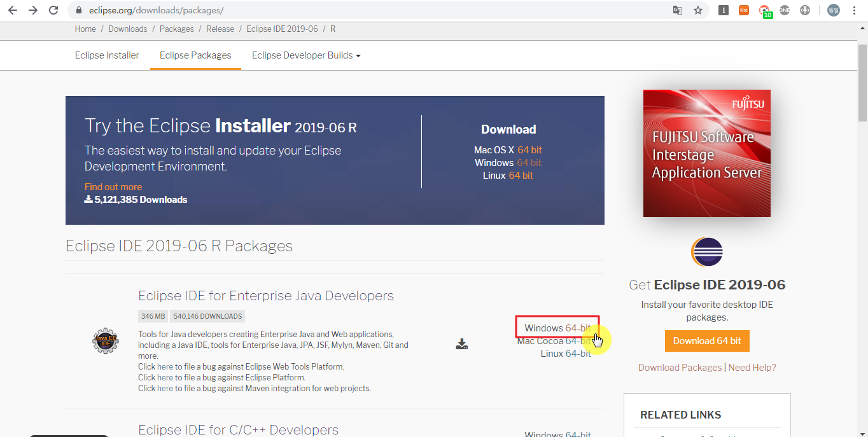Click the translate page icon in address bar

click(x=678, y=10)
